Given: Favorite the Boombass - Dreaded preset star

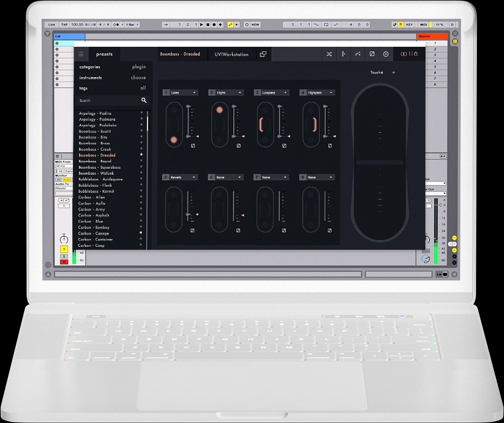Looking at the screenshot, I should click(141, 155).
